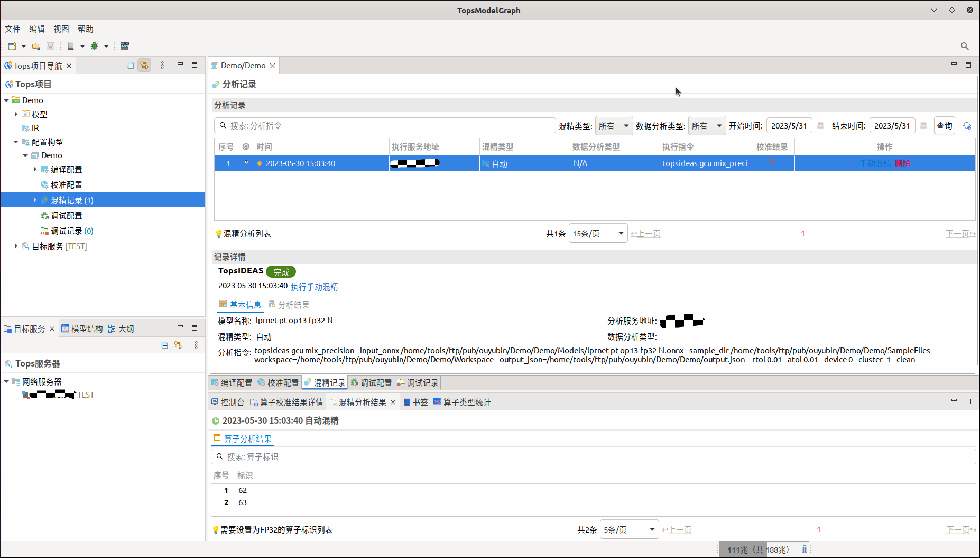980x558 pixels.
Task: Click the server tower toolbar icon
Action: pos(71,46)
